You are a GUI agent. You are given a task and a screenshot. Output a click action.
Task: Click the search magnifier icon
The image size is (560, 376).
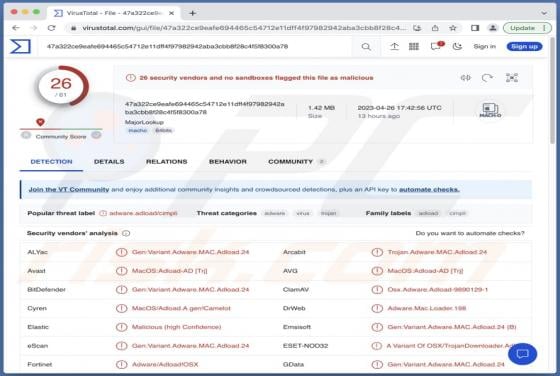366,46
